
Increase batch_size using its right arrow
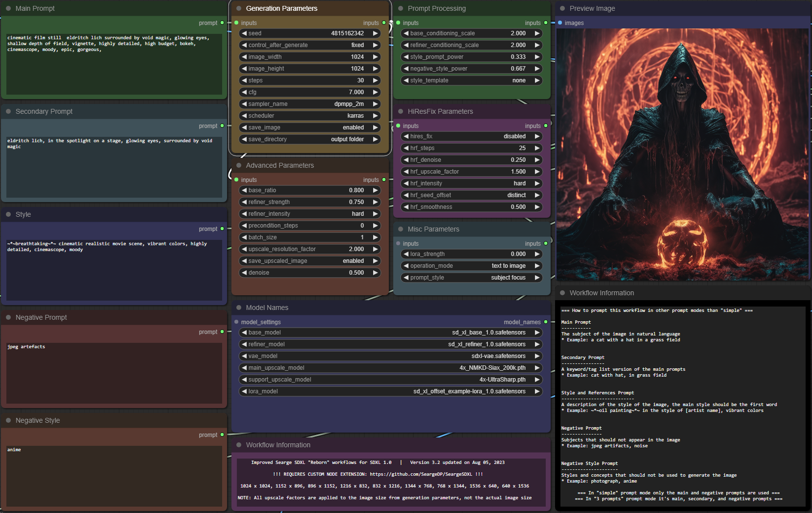(x=375, y=237)
